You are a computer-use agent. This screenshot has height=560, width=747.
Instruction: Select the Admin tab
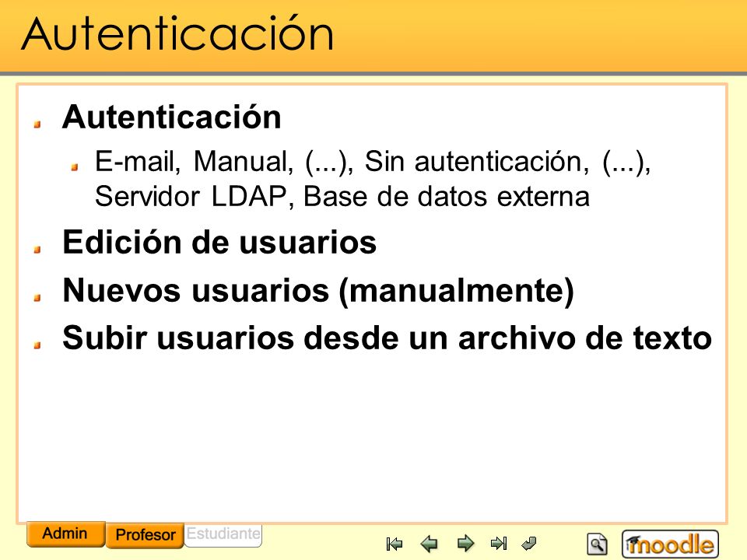[65, 534]
